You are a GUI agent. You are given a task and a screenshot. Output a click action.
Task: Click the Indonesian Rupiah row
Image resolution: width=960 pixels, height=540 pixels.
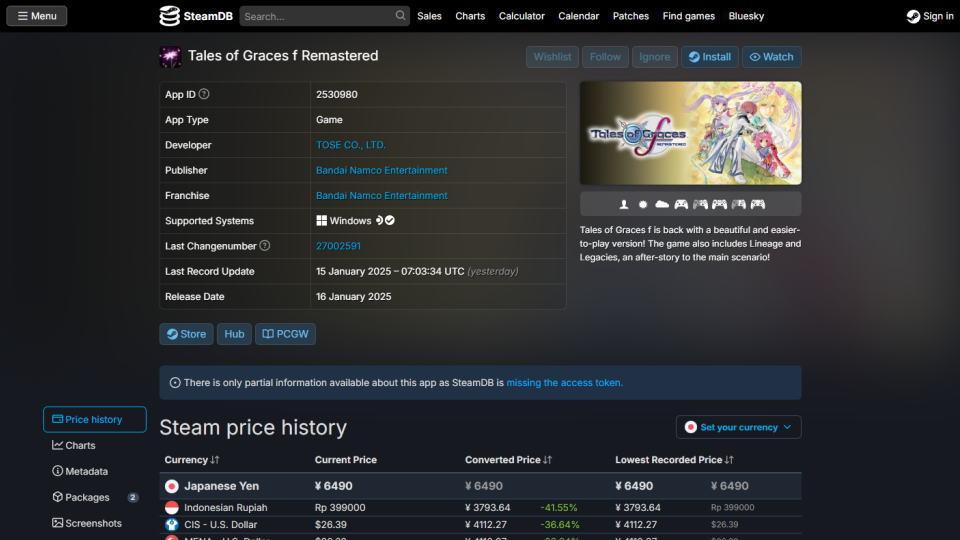481,508
